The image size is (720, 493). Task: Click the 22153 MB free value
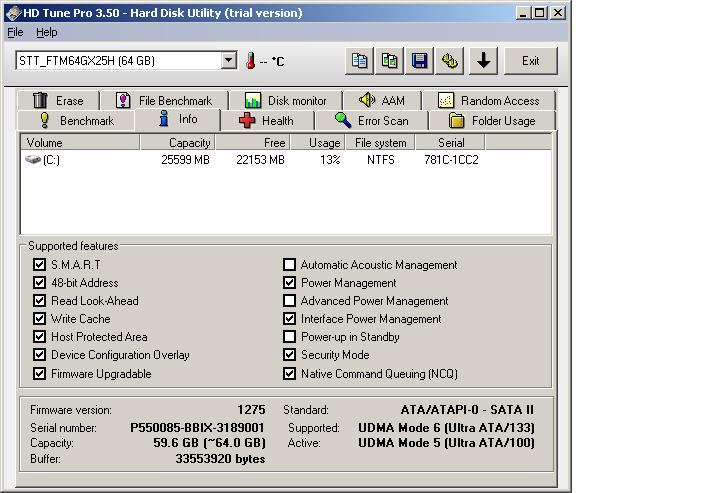260,160
